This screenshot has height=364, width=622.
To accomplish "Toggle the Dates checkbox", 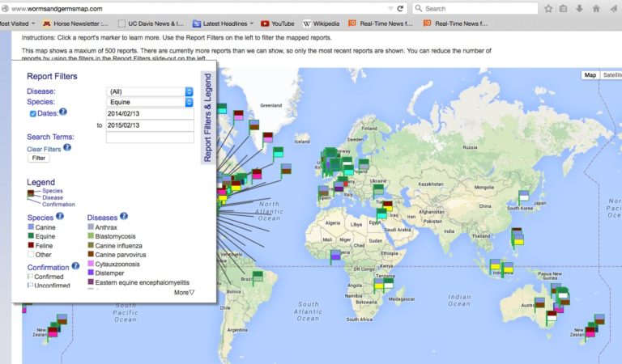I will click(33, 114).
